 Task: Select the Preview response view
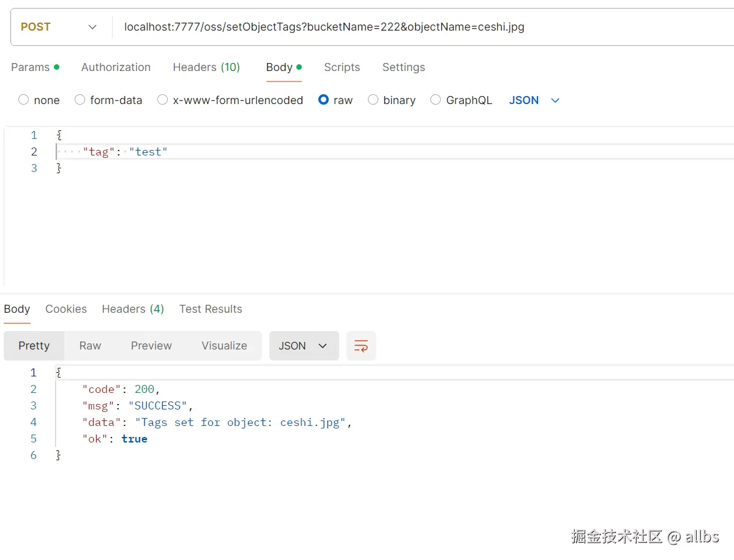(151, 346)
